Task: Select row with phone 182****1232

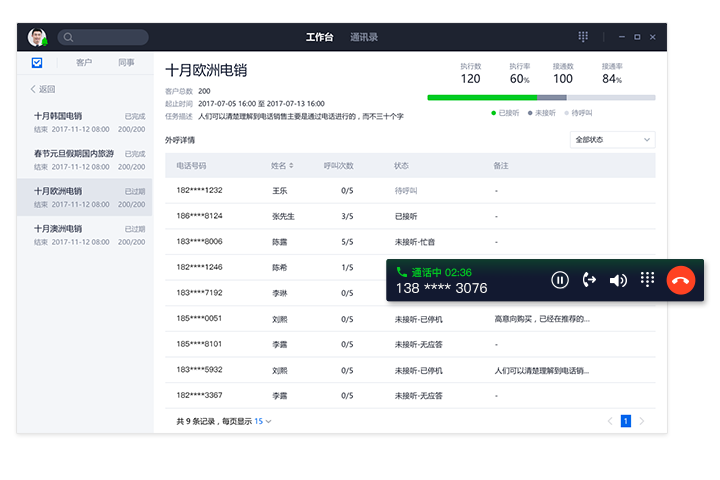Action: click(x=410, y=191)
